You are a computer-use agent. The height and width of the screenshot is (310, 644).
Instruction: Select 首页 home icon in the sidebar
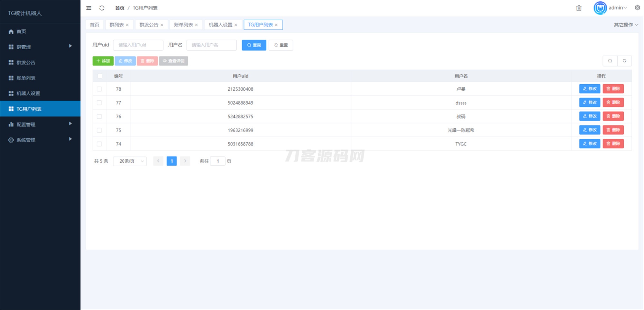[22, 31]
